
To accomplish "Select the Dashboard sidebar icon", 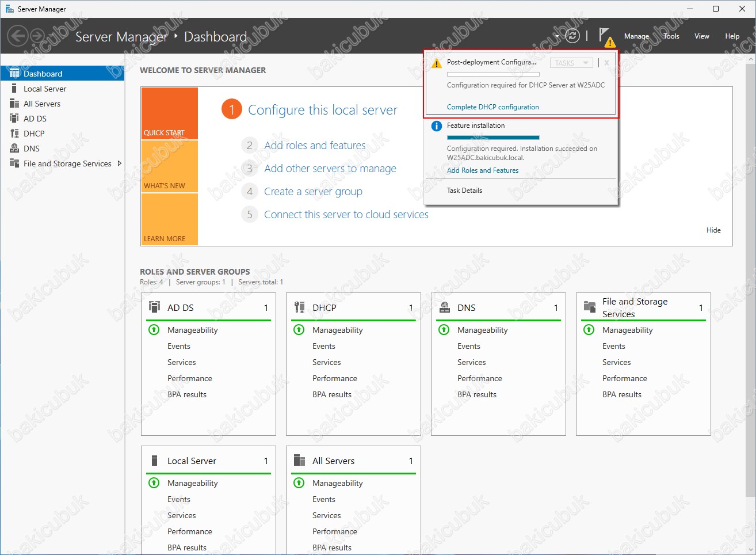I will click(14, 73).
